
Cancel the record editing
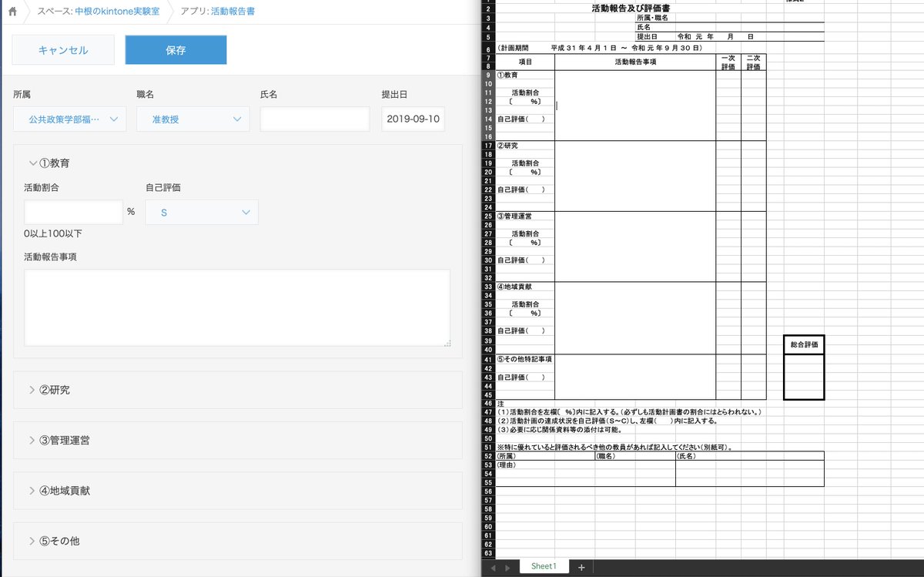(x=63, y=50)
